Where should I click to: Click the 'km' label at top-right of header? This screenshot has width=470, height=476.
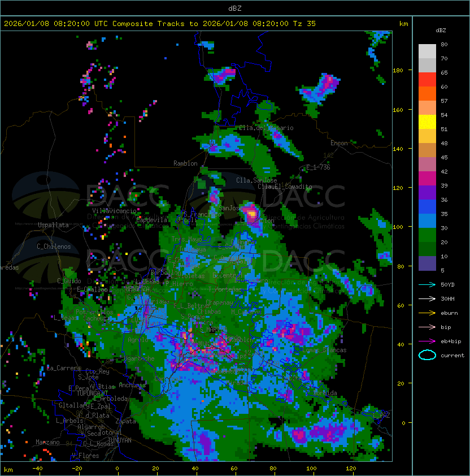tap(403, 24)
